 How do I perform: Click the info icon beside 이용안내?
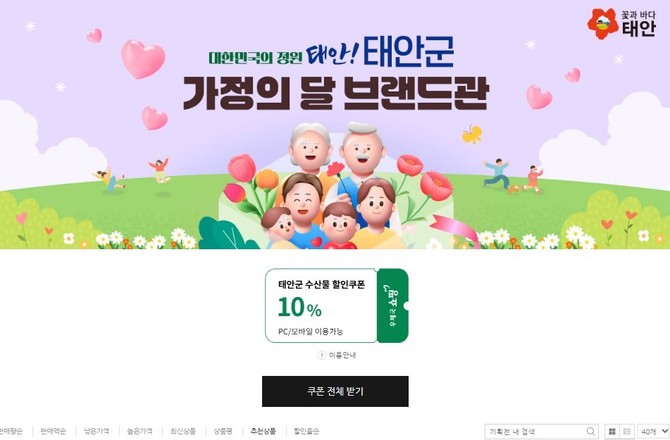point(322,355)
